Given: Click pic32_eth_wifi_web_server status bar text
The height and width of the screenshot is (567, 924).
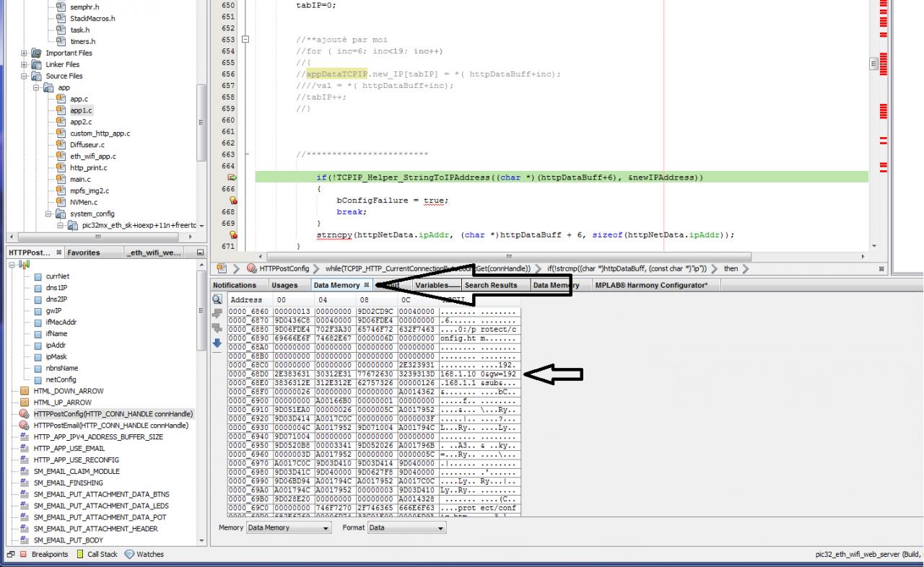Looking at the screenshot, I should [867, 555].
